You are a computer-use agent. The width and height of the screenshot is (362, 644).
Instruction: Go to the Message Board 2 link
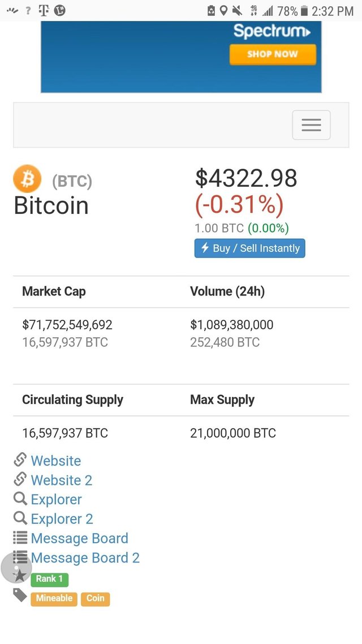(85, 558)
